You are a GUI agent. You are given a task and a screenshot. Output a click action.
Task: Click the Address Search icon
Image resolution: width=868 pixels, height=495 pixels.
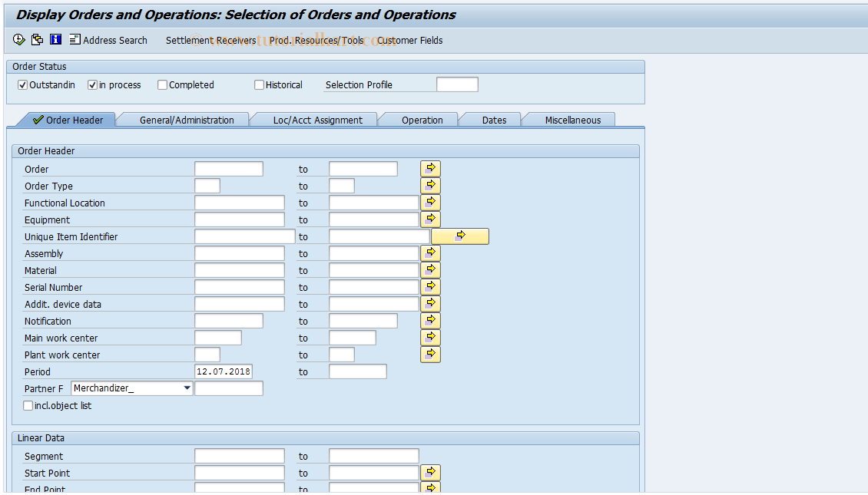click(x=108, y=40)
